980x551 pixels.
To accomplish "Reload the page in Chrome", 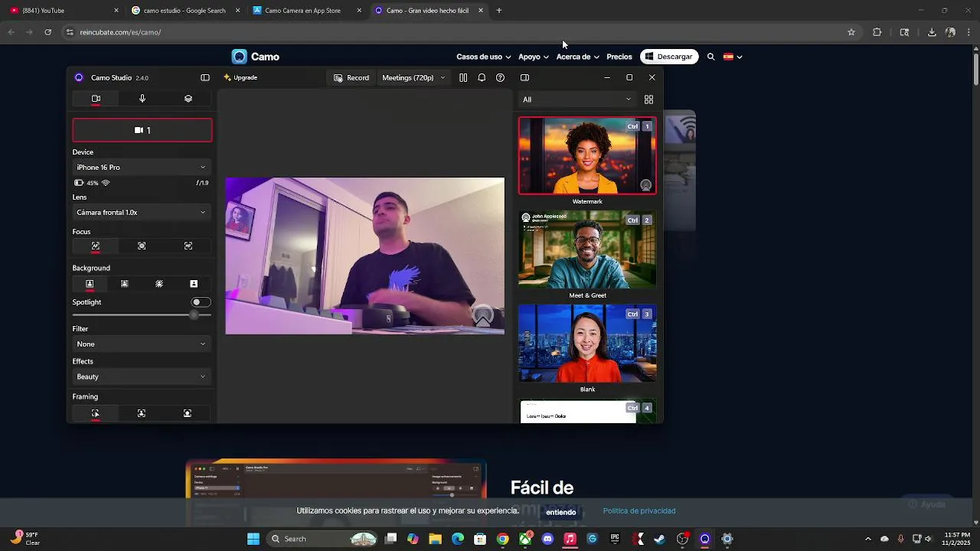I will [x=47, y=32].
